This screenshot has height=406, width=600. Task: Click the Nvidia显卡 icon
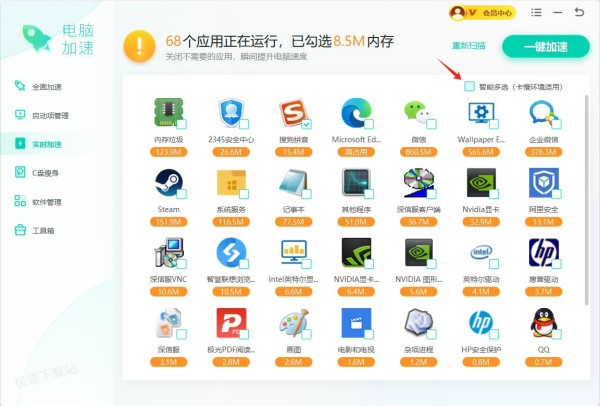click(481, 182)
